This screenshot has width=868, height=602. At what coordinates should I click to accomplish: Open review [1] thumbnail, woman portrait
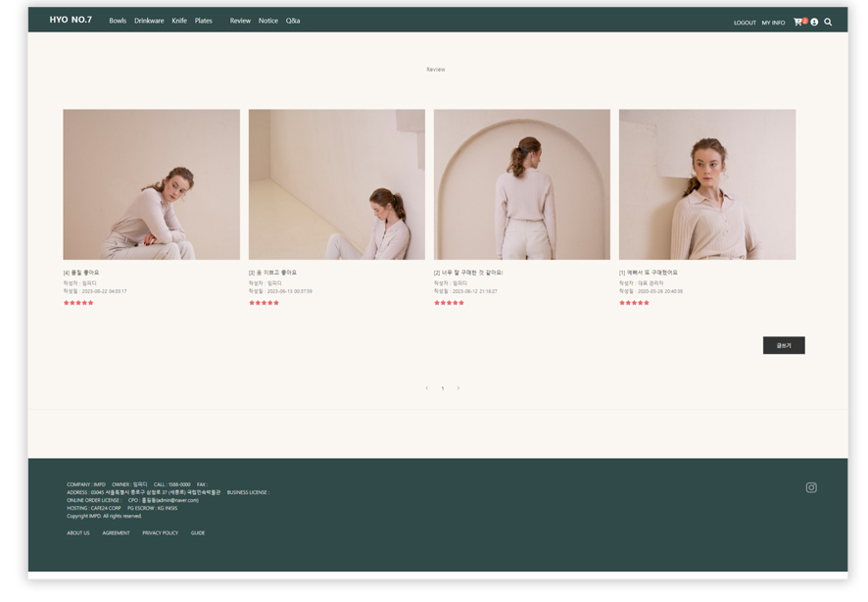coord(707,184)
